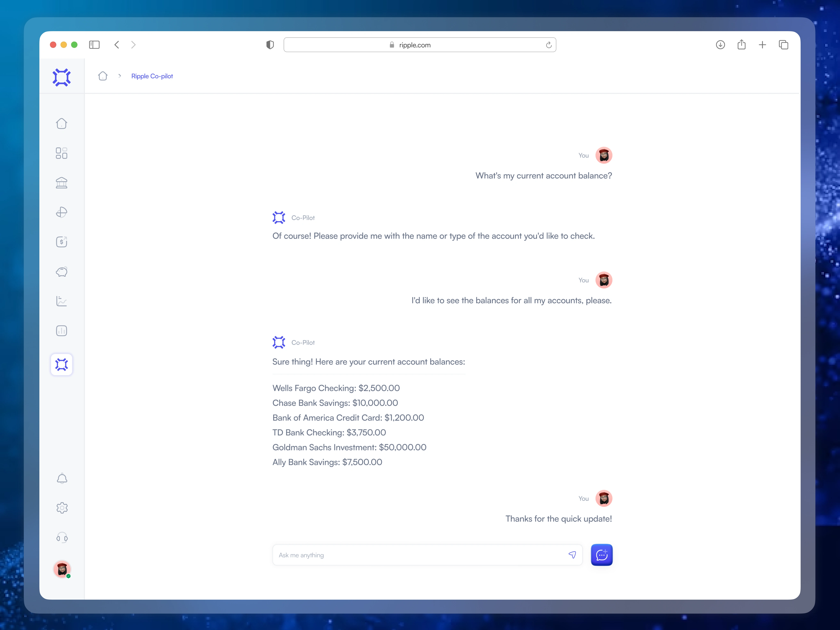Click the line graph analytics icon
840x630 pixels.
pos(62,301)
